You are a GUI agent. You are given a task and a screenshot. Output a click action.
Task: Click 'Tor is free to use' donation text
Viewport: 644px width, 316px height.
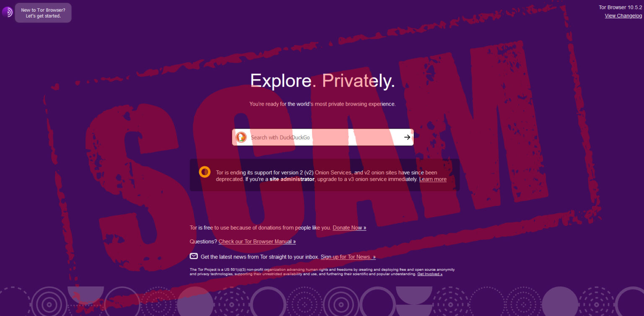[260, 228]
